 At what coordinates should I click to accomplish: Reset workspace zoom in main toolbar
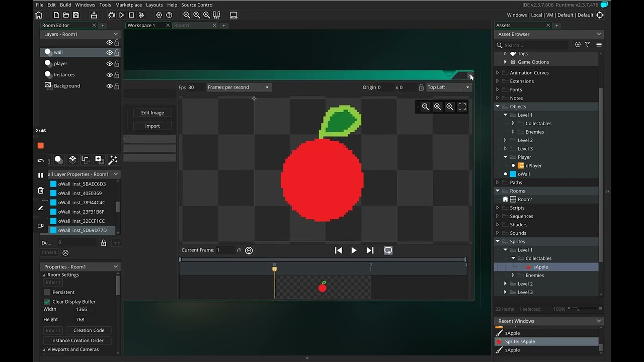pyautogui.click(x=197, y=15)
